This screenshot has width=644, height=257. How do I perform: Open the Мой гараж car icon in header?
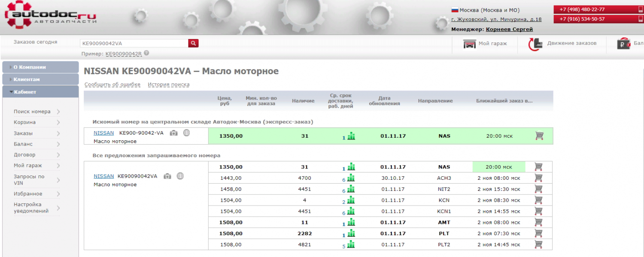pos(470,44)
